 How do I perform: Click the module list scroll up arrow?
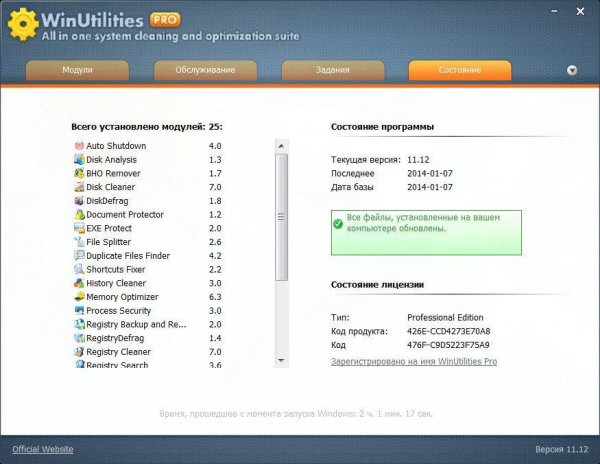[x=281, y=146]
